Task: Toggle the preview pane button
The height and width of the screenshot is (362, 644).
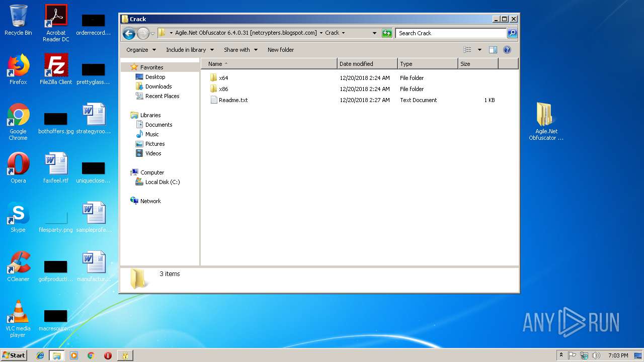Action: pos(493,50)
